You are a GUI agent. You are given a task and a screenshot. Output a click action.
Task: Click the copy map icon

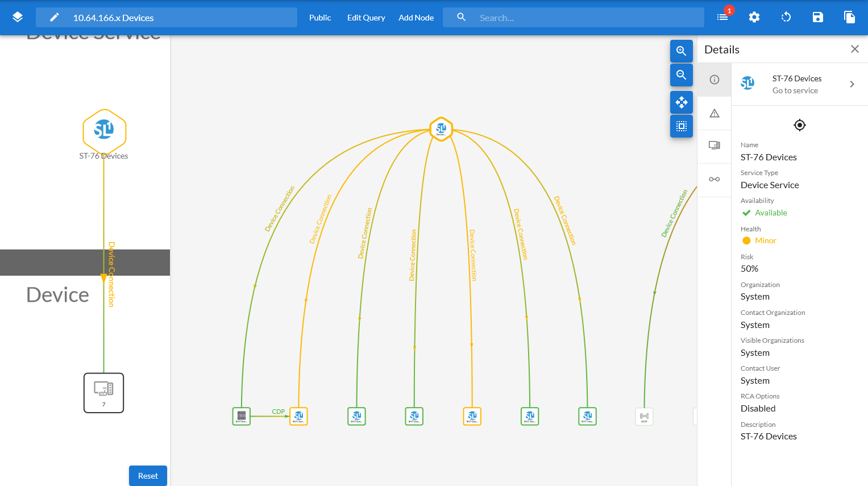(850, 17)
